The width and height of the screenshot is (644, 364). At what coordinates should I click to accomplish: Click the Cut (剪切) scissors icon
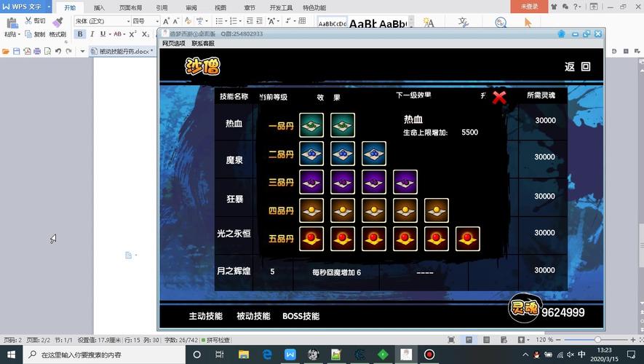(x=28, y=20)
